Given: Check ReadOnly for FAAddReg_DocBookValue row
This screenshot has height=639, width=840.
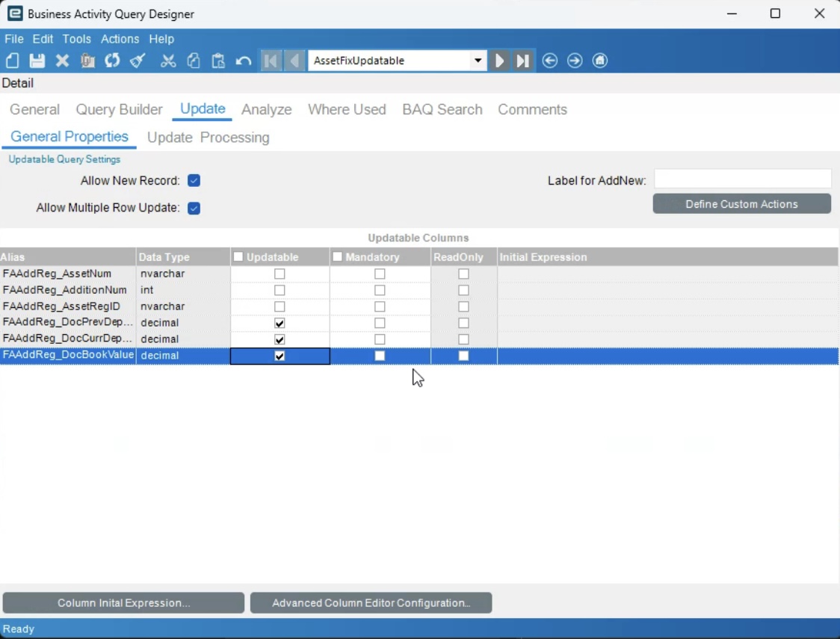Looking at the screenshot, I should coord(464,356).
